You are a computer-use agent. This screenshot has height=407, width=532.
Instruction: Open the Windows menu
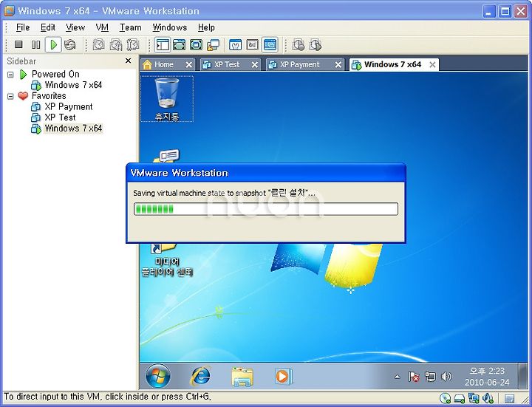[x=170, y=27]
